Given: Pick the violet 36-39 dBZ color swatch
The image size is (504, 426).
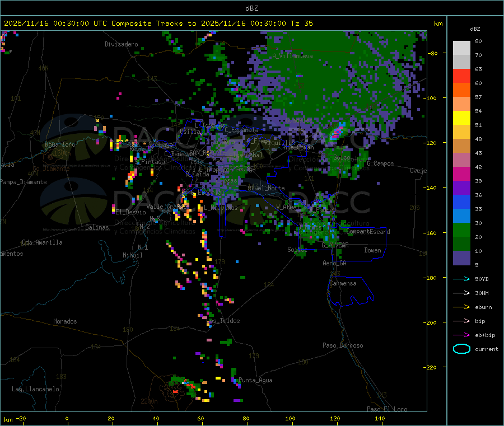Looking at the screenshot, I should click(x=461, y=188).
